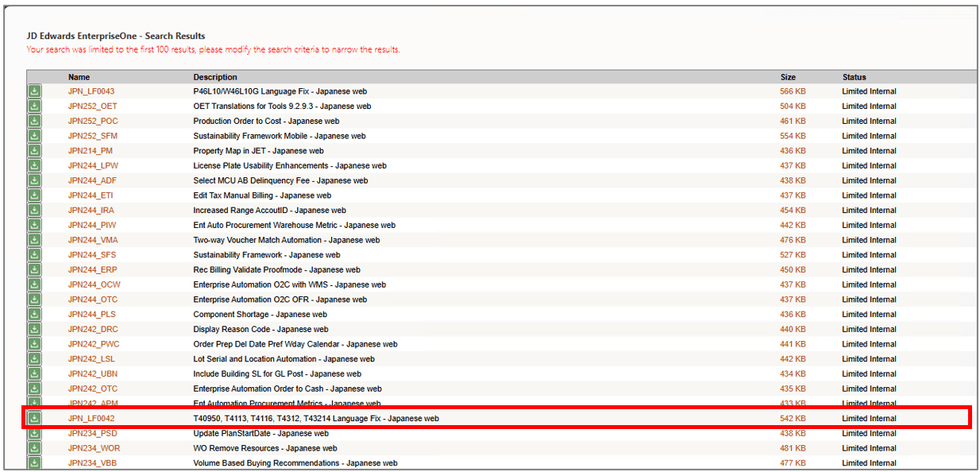Image resolution: width=980 pixels, height=472 pixels.
Task: Download the JPN242_PWC package icon
Action: (x=34, y=344)
